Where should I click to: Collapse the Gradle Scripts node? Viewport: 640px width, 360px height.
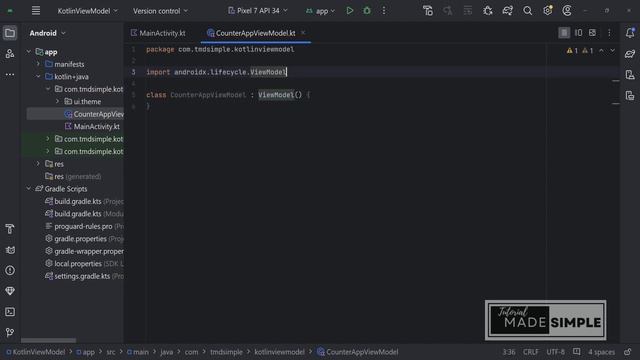29,189
